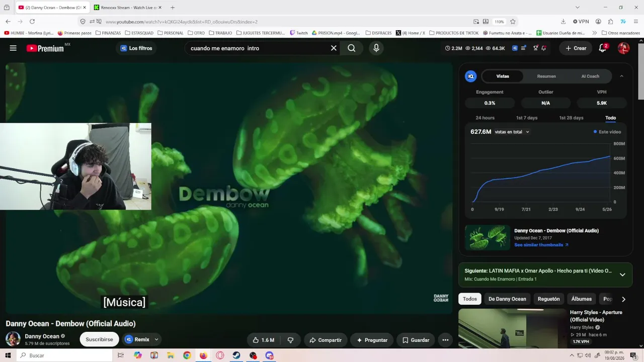Open Steam from the taskbar
This screenshot has width=644, height=362.
tap(236, 355)
